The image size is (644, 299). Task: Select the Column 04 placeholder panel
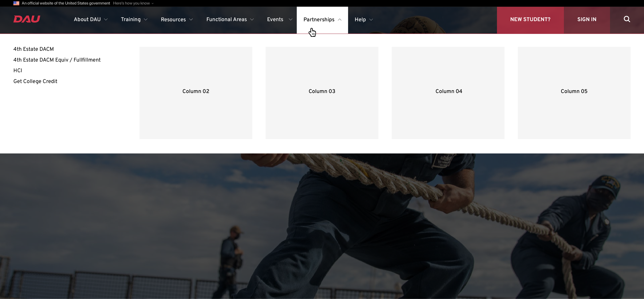pyautogui.click(x=448, y=93)
